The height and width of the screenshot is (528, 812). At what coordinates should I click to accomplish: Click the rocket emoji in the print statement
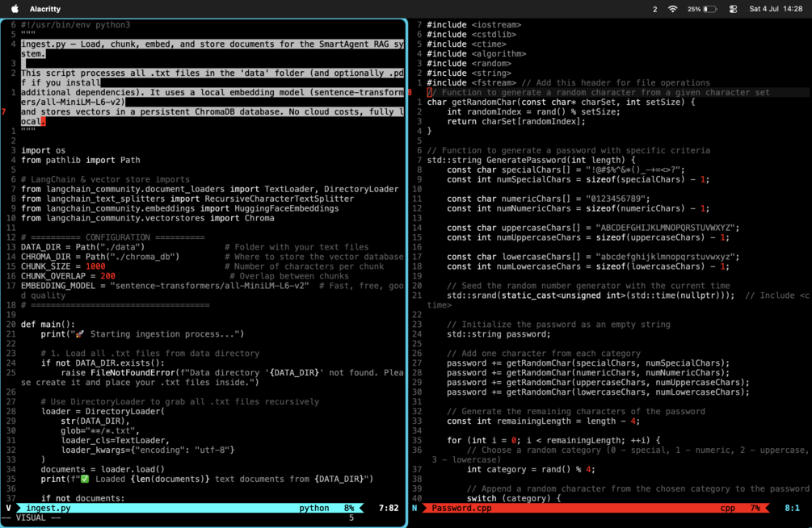click(79, 334)
